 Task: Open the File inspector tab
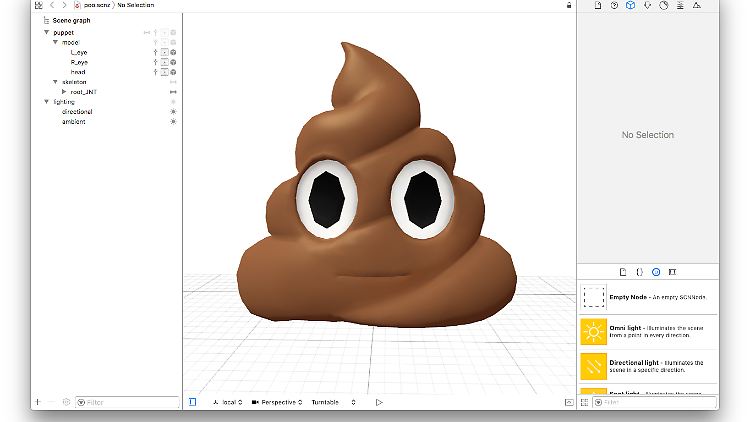(598, 6)
